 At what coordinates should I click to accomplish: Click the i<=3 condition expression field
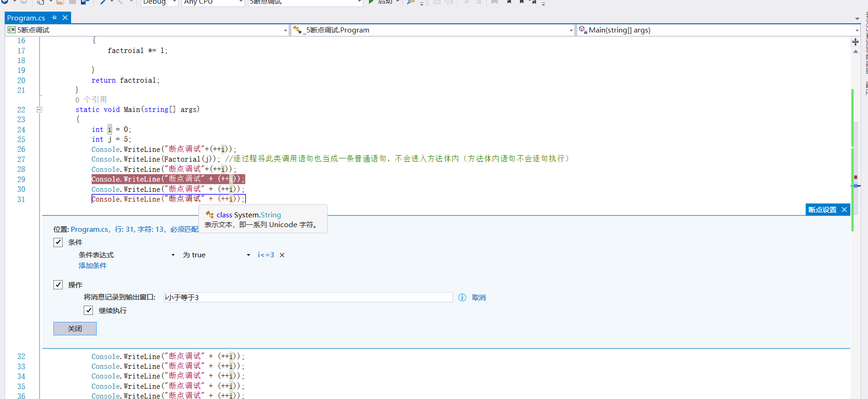[266, 255]
